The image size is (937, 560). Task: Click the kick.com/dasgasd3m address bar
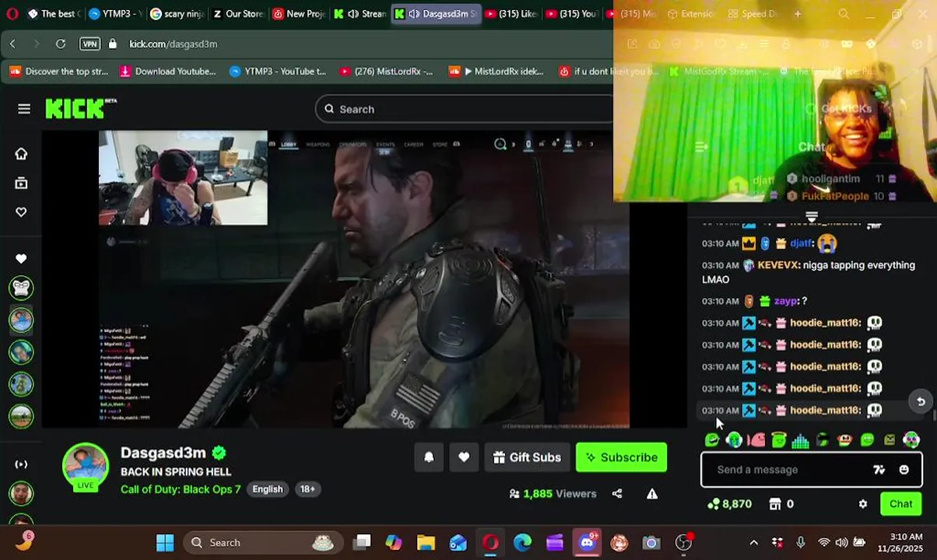[173, 44]
